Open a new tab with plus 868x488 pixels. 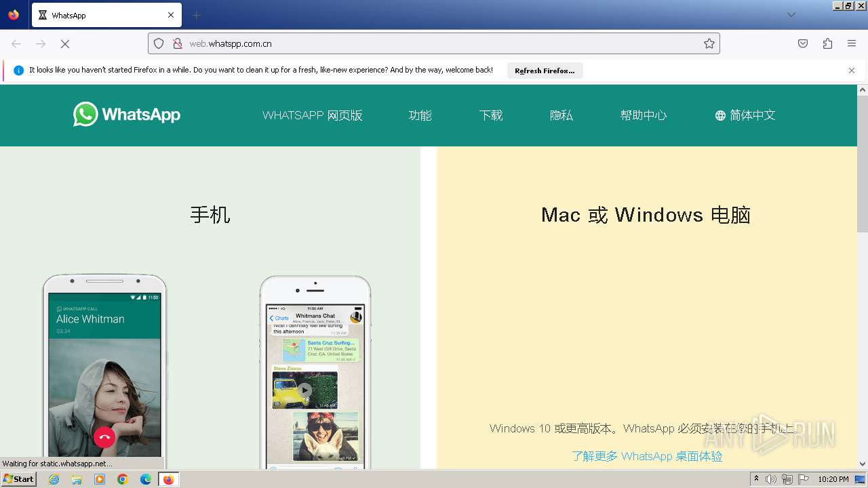[x=196, y=15]
